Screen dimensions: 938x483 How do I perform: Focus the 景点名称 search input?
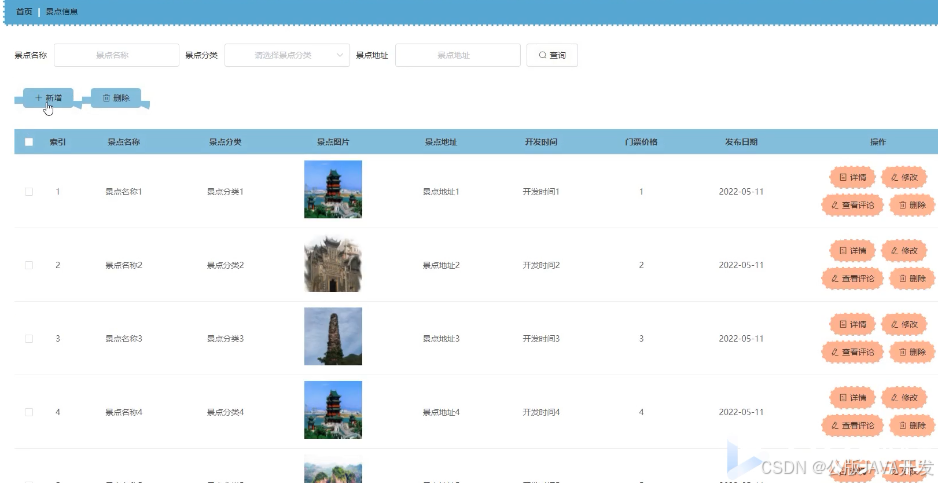(117, 55)
